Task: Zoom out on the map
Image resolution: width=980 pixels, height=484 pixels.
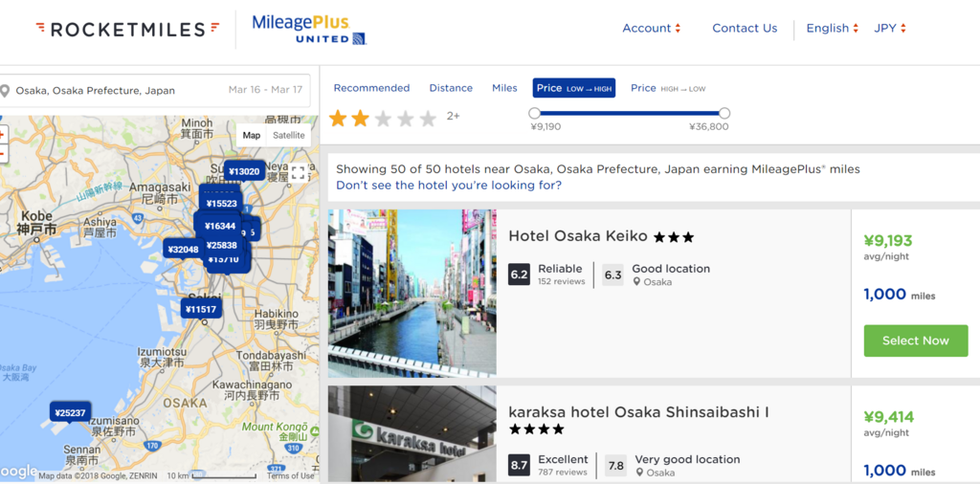Action: (x=3, y=154)
